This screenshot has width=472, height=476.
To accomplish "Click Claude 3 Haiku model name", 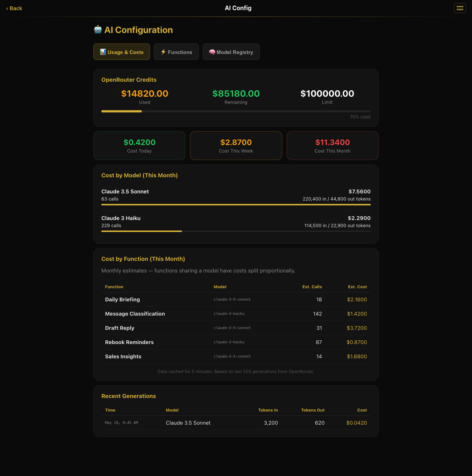I will point(121,218).
